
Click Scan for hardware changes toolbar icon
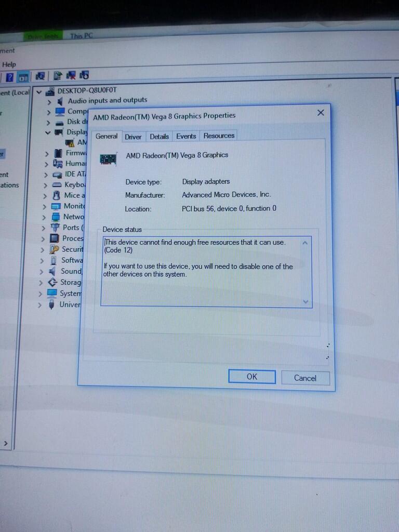pos(41,76)
